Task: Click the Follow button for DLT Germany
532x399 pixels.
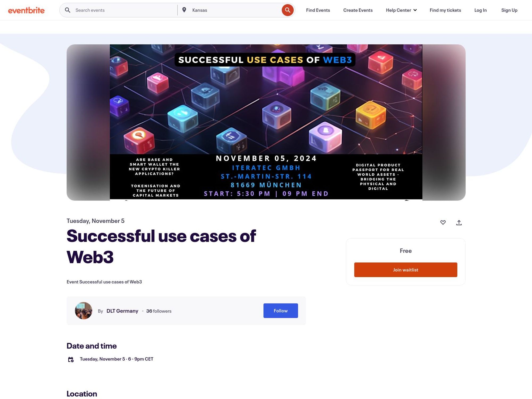Action: point(281,311)
